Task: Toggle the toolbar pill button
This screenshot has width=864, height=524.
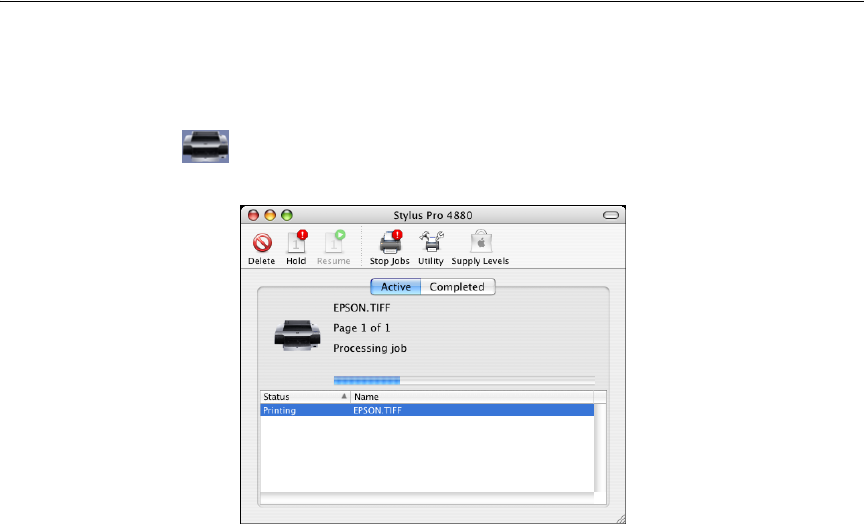Action: coord(611,215)
